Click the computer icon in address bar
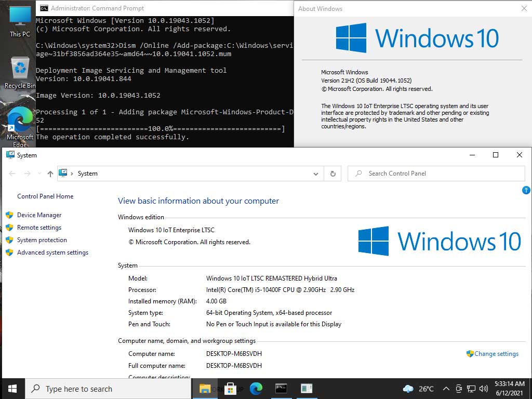Screen dimensions: 532x399 (63, 173)
